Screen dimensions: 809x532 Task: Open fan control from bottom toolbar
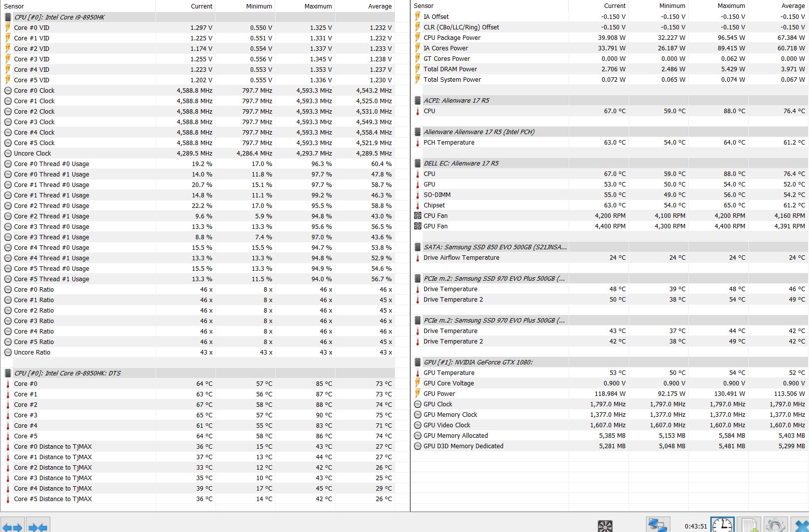point(605,526)
